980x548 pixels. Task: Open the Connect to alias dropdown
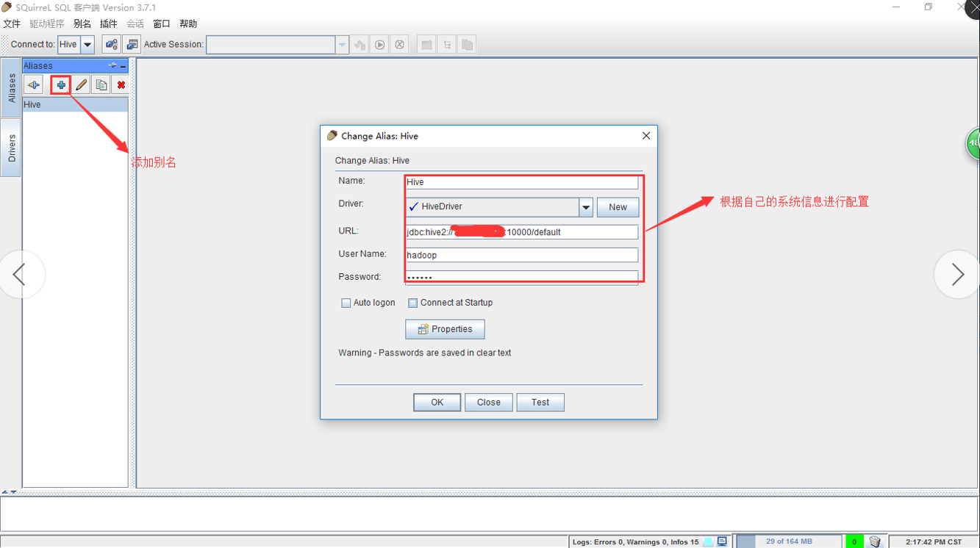(87, 45)
